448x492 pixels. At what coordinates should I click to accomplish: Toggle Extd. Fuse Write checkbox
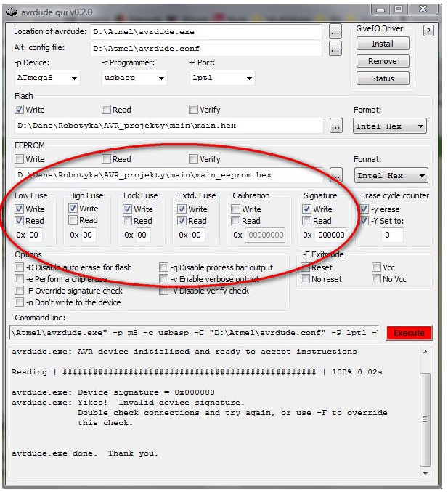[182, 209]
